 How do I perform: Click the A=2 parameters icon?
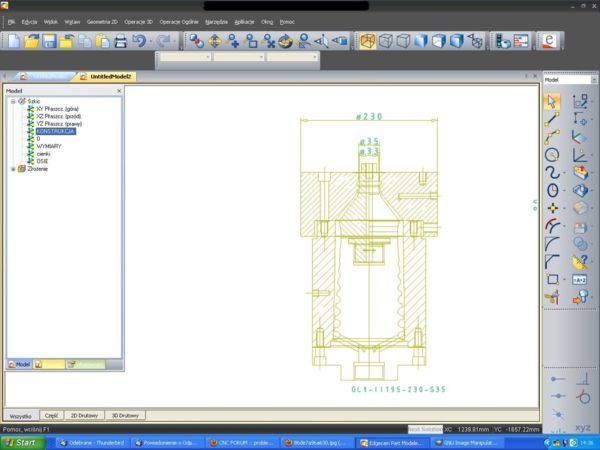[580, 280]
